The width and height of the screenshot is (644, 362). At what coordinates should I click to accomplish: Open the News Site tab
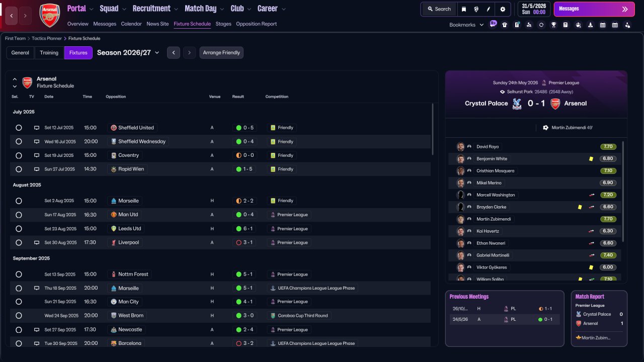point(157,24)
